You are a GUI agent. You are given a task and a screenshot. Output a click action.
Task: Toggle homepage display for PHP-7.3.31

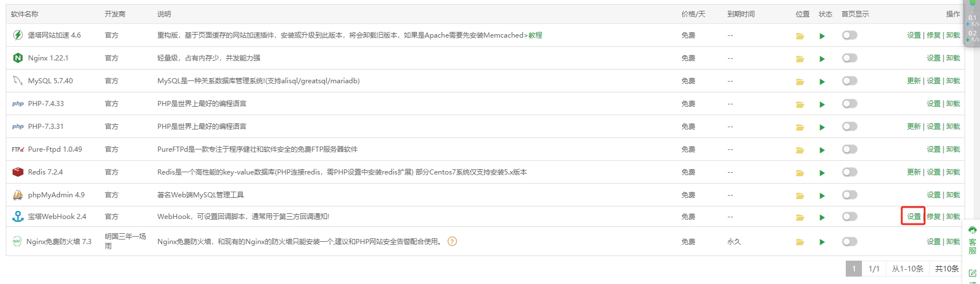849,127
